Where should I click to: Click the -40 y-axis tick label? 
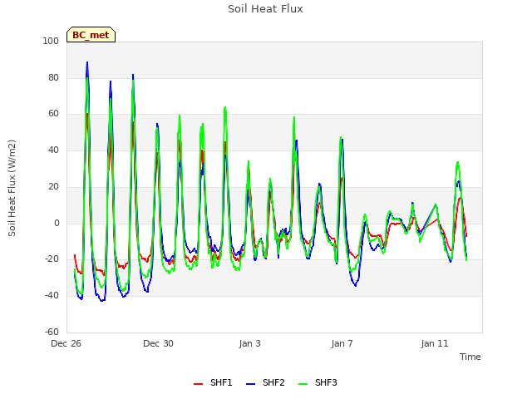52,296
